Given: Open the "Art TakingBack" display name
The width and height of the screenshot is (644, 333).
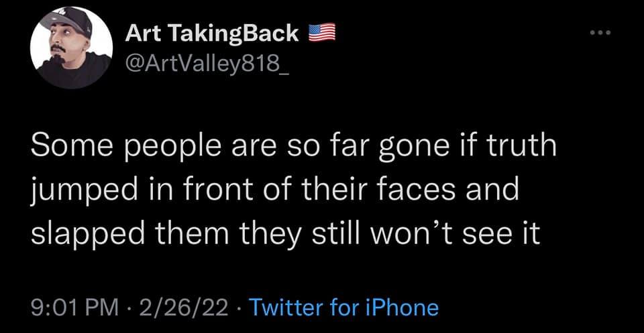Looking at the screenshot, I should pos(211,33).
